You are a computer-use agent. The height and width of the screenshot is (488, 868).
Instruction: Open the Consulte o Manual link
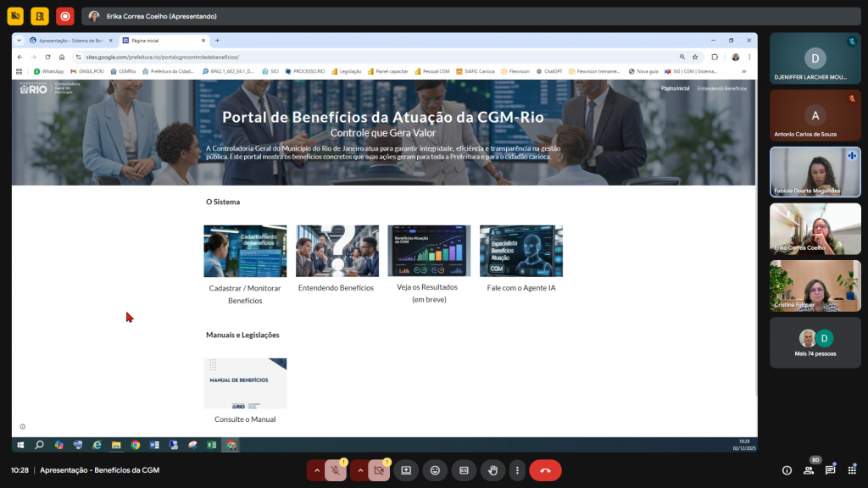[245, 419]
